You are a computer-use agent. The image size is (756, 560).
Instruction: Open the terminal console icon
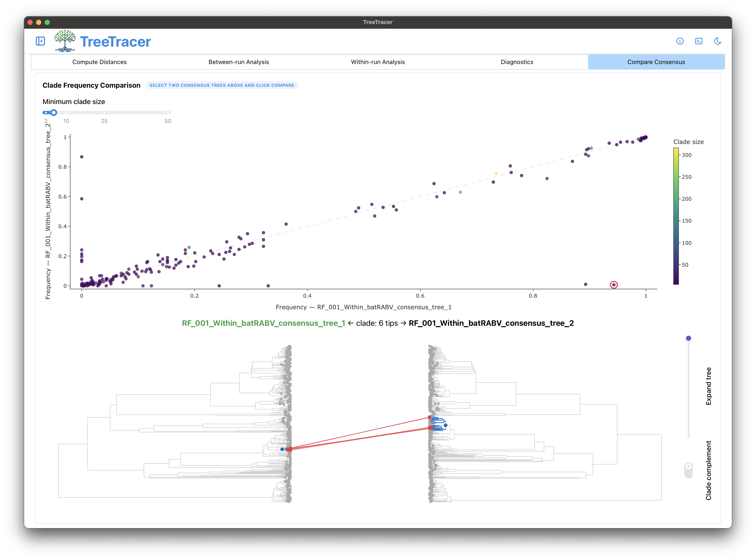click(698, 41)
